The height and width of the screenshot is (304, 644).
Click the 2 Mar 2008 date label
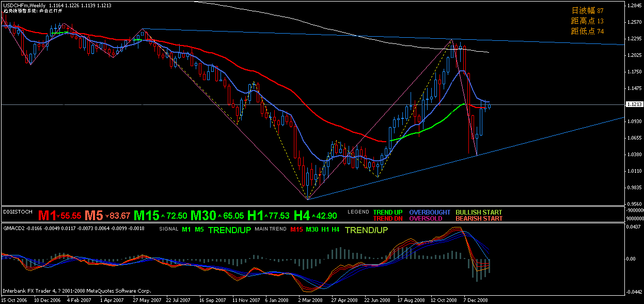tap(309, 299)
